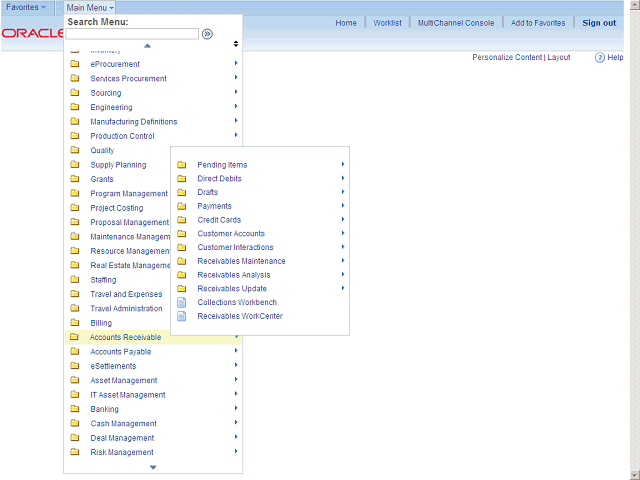Image resolution: width=640 pixels, height=480 pixels.
Task: Open the Payments submenu folder
Action: click(214, 206)
